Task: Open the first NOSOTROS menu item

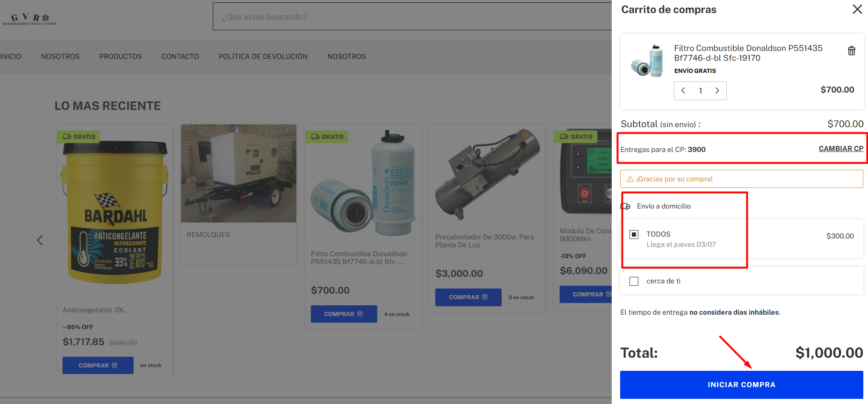Action: coord(60,57)
